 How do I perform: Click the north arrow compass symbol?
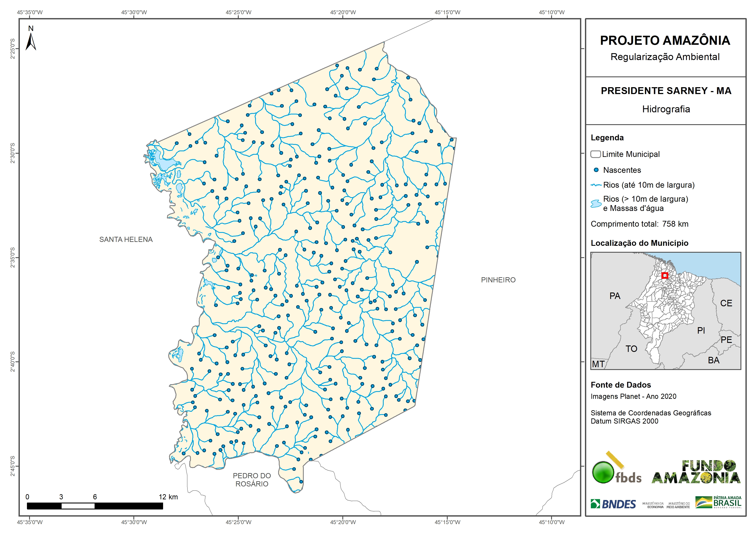pyautogui.click(x=31, y=41)
